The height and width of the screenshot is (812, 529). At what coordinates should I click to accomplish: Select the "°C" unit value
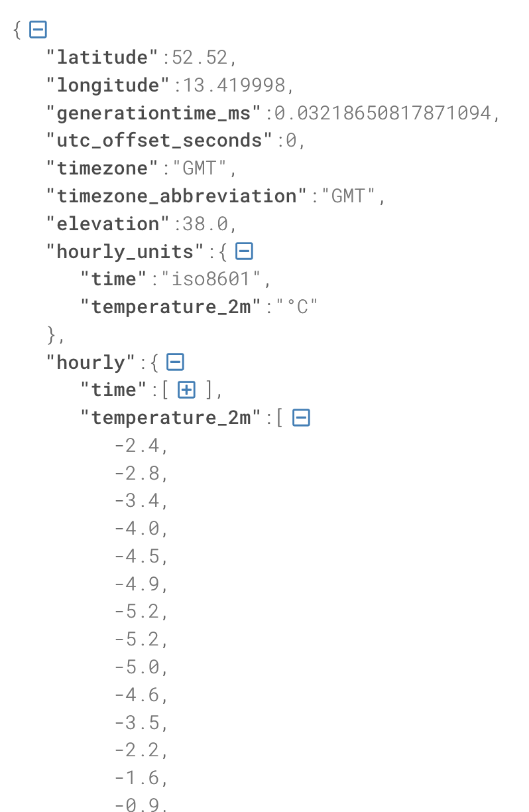tap(298, 308)
